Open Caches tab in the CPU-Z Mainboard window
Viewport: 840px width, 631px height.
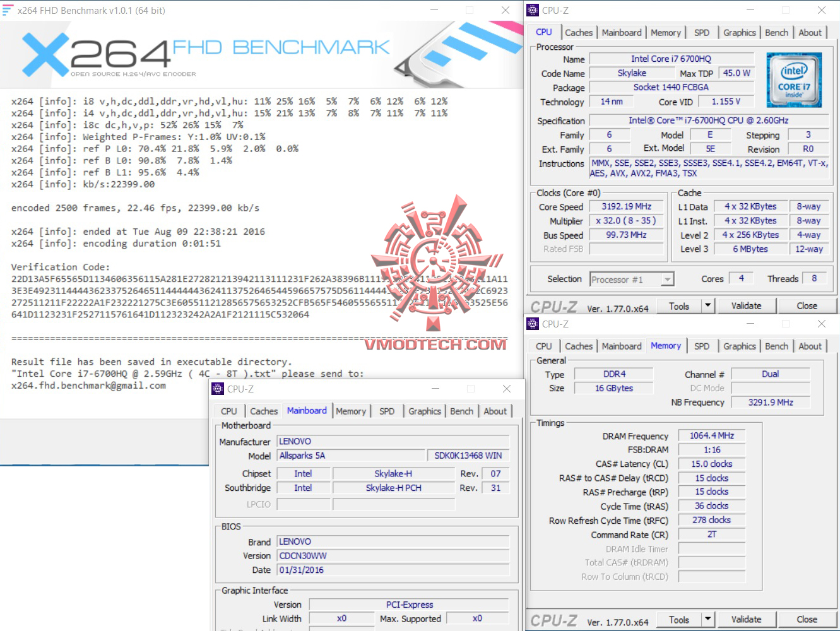coord(264,411)
